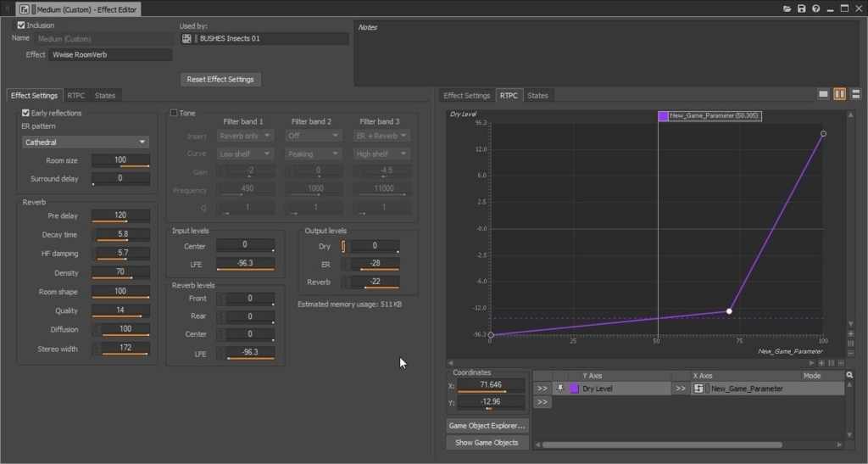Click the Y Axis selector >> on Dry Level row
868x464 pixels.
click(x=542, y=389)
